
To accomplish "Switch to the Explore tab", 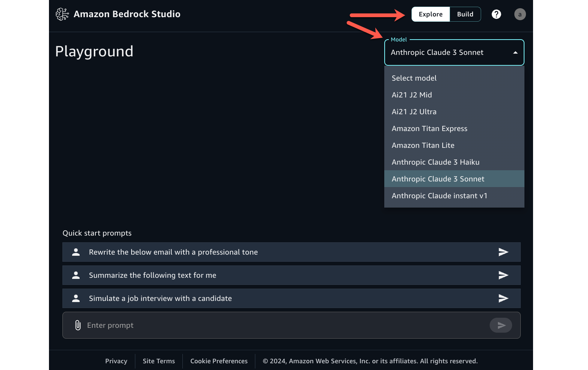I will point(431,14).
